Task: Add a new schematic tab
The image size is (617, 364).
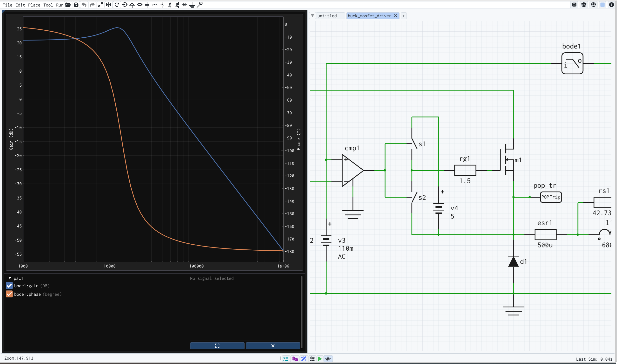Action: pyautogui.click(x=403, y=16)
